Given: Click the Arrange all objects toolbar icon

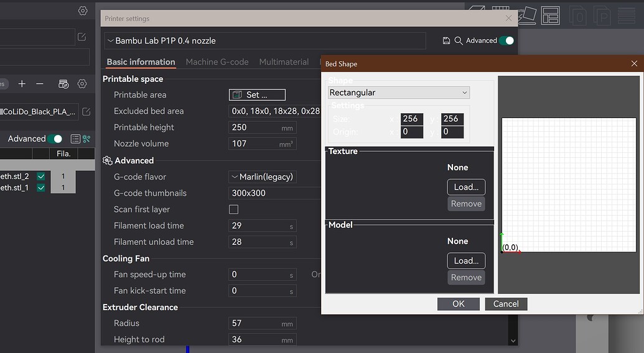Looking at the screenshot, I should tap(551, 16).
